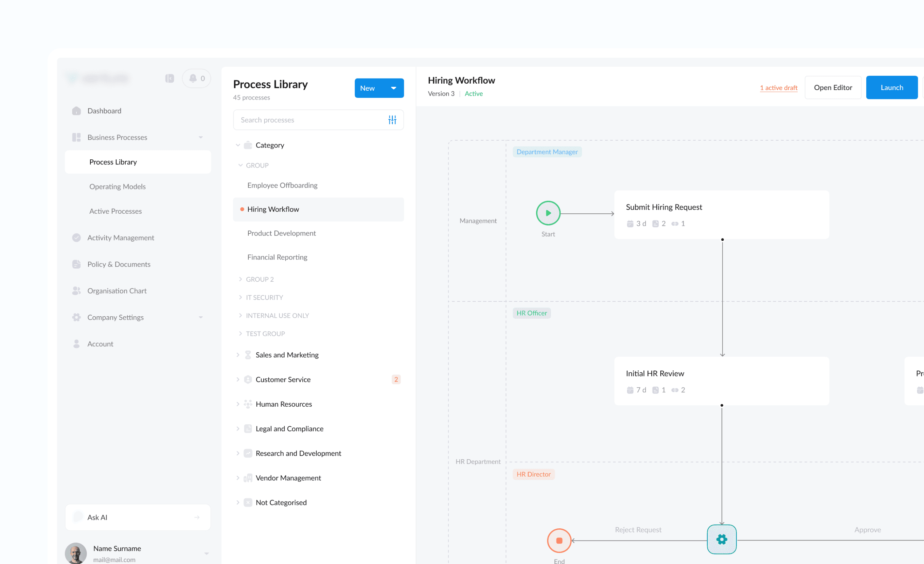Screen dimensions: 924x564
Task: Expand the IT SECURITY section
Action: point(241,297)
